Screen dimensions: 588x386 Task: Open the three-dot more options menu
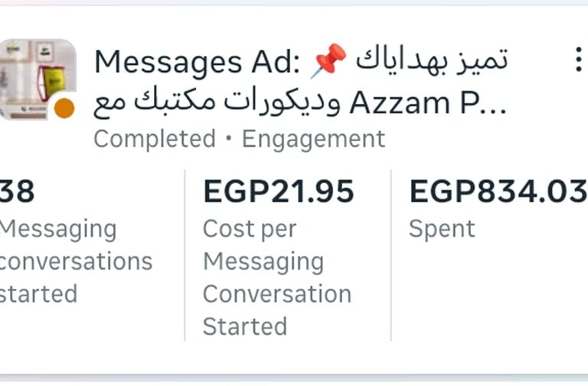[x=578, y=61]
